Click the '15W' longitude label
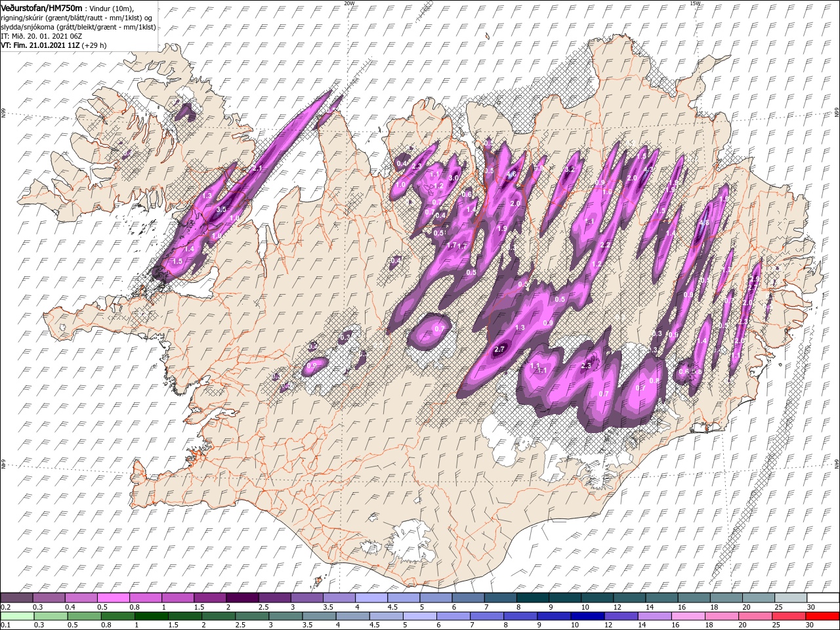Viewport: 840px width, 630px height. (x=694, y=3)
